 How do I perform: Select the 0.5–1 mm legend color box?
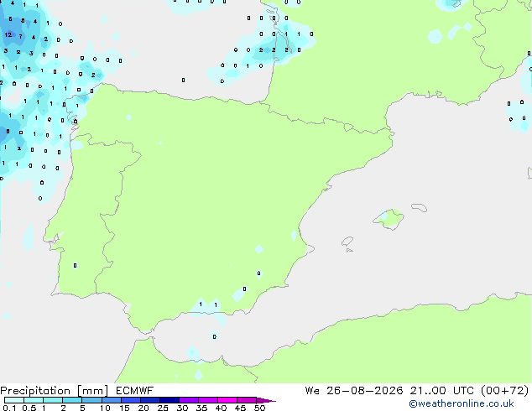click(34, 400)
